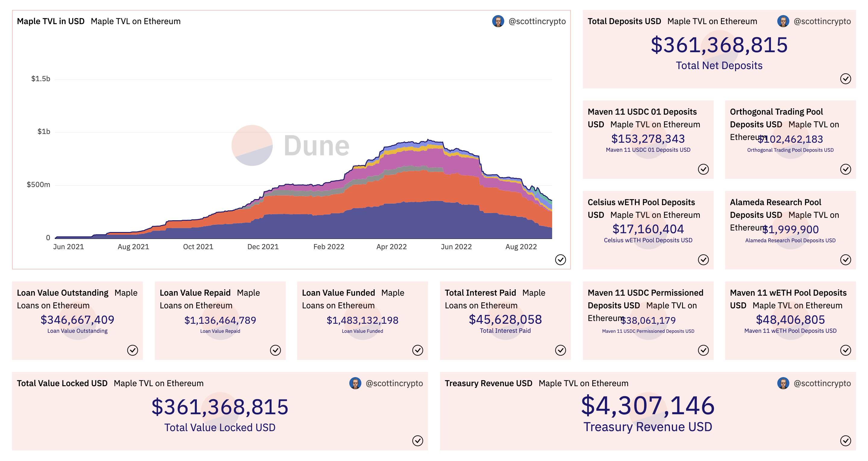Click the $102,462,183 Orthogonal value
The image size is (868, 461).
click(790, 139)
